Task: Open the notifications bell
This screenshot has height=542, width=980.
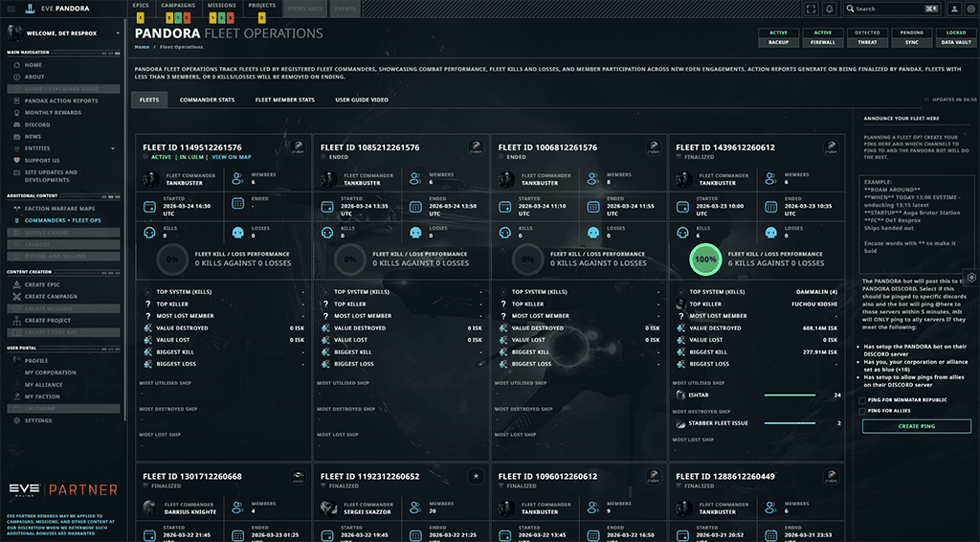Action: 830,9
